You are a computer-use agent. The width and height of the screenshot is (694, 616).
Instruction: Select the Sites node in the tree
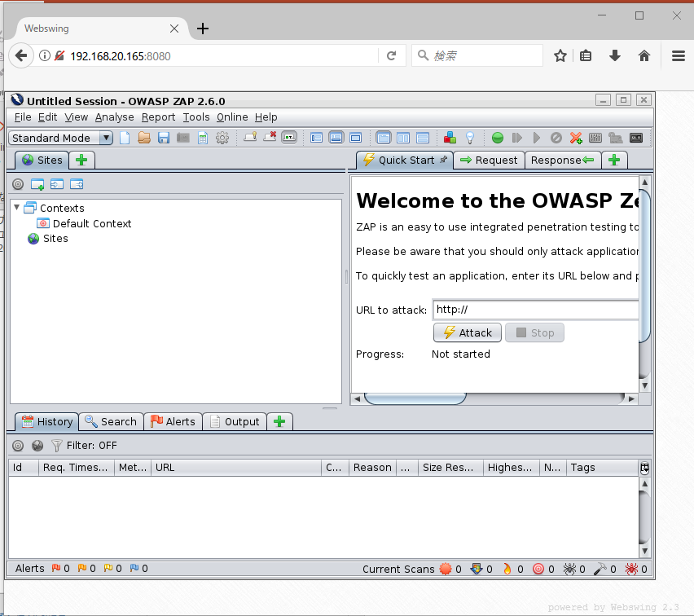(x=55, y=239)
